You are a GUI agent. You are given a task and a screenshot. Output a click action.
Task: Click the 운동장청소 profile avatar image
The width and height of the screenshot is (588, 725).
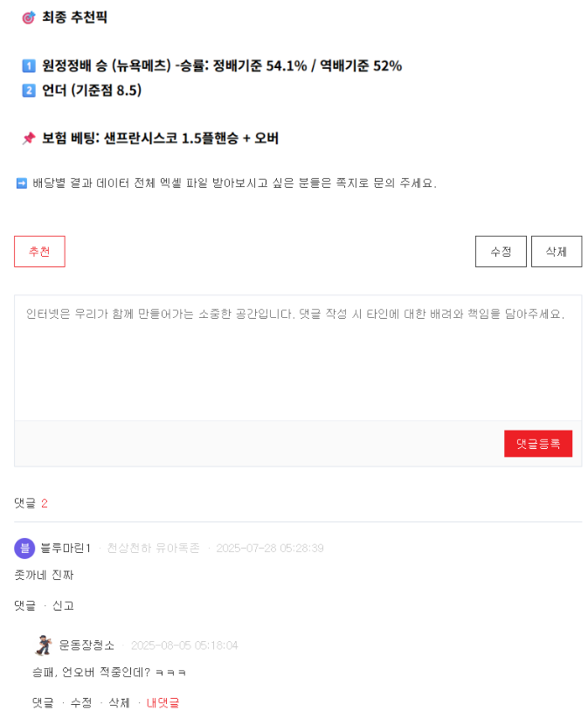click(44, 645)
